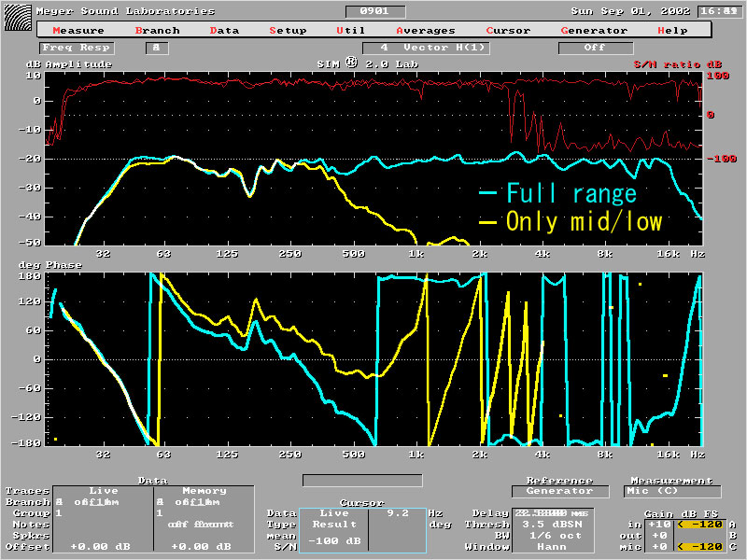Click the < -120 level indicator for channel A
Image resolution: width=747 pixels, height=560 pixels.
(699, 525)
